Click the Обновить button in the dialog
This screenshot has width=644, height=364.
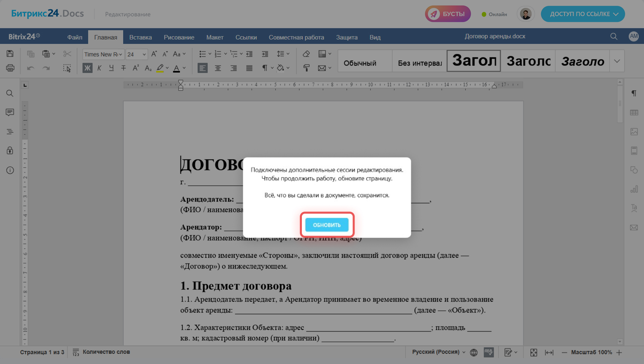(327, 225)
